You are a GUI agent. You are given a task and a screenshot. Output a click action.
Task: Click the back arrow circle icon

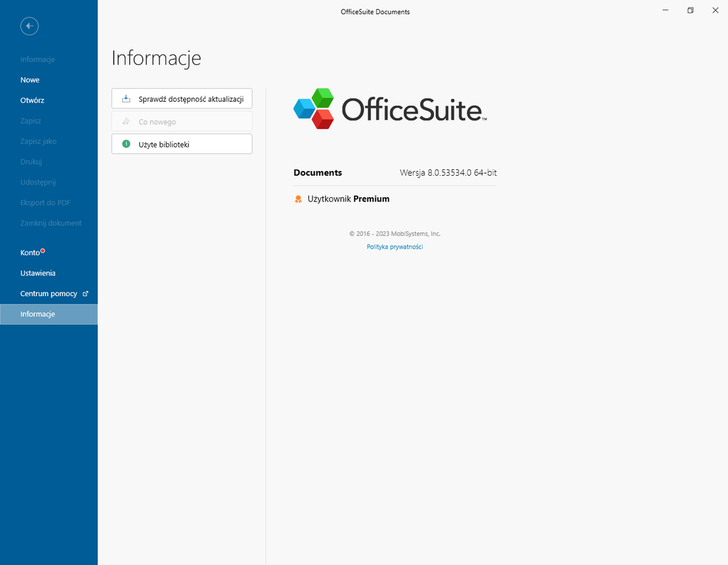point(29,26)
